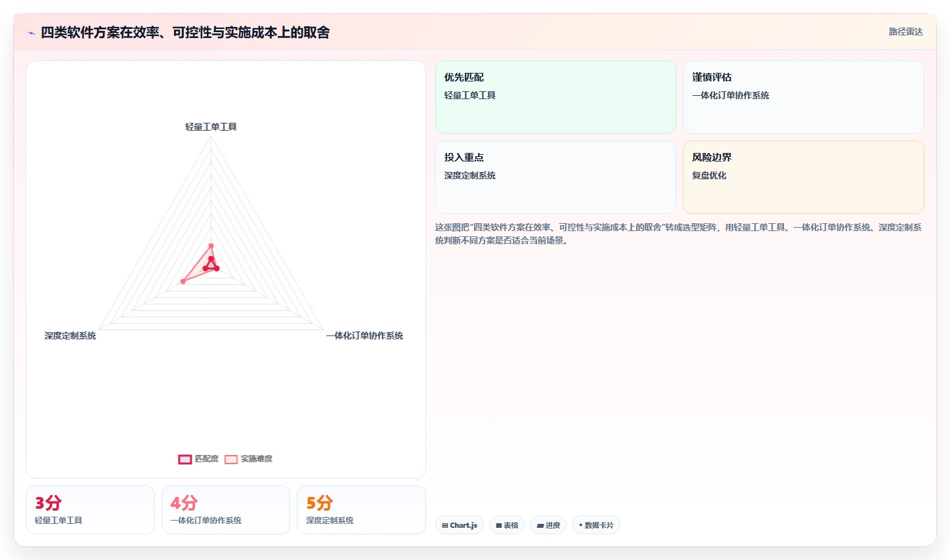Click the 轻量工单工具 radar axis label
Viewport: 950px width, 560px height.
pos(211,127)
